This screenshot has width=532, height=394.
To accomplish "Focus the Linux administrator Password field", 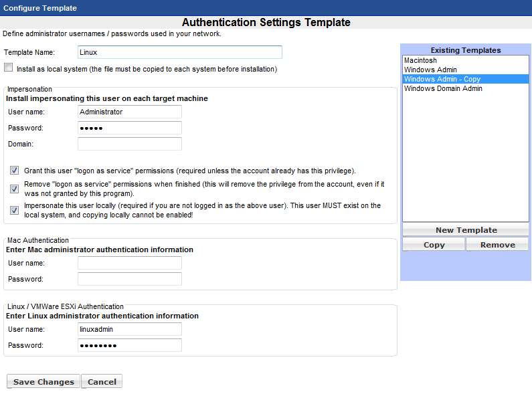I will pyautogui.click(x=129, y=345).
